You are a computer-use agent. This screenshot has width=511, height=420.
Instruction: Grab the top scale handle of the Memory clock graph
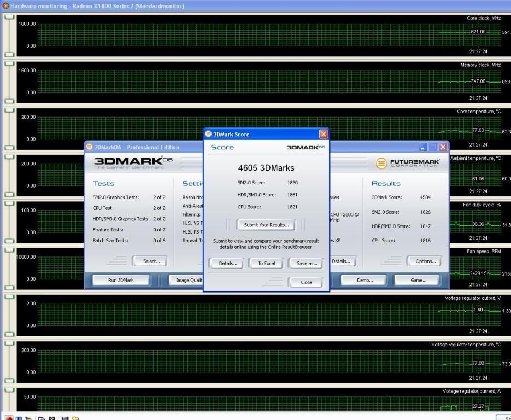(x=9, y=63)
